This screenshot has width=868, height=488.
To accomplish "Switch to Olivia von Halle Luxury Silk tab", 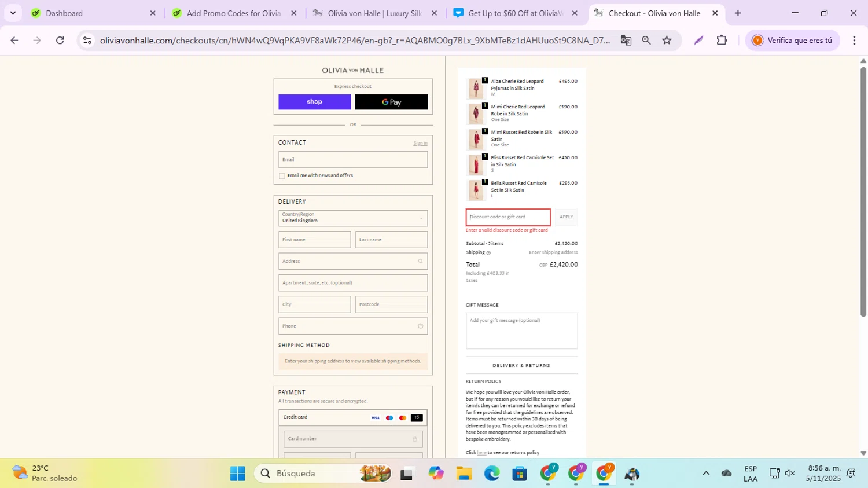I will pyautogui.click(x=374, y=13).
